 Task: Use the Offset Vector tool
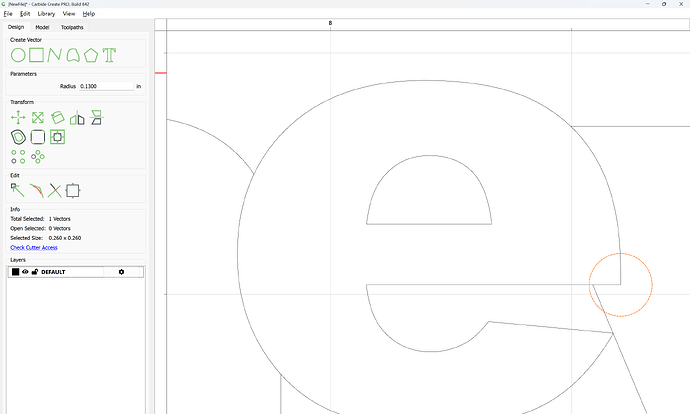point(18,137)
